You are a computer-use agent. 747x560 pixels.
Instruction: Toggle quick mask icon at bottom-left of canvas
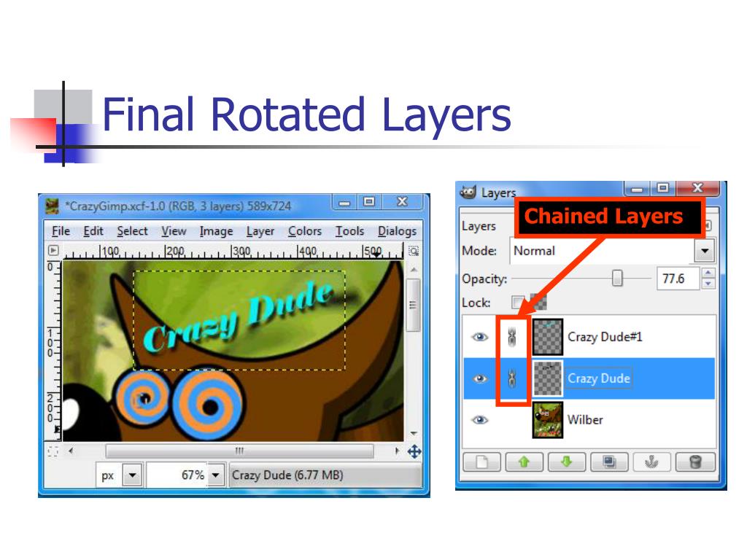coord(53,451)
